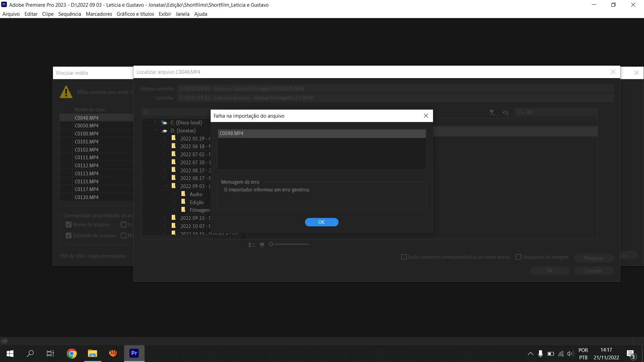Click the filter funnel icon in file browser

click(x=492, y=113)
